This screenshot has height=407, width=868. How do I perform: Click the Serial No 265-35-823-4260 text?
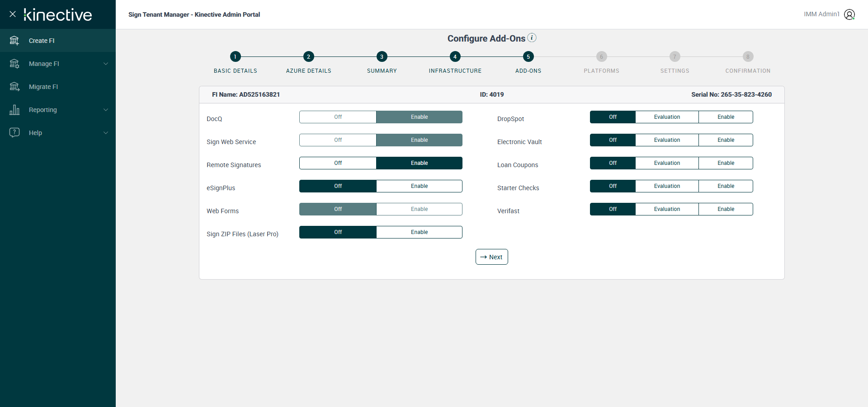(x=731, y=94)
